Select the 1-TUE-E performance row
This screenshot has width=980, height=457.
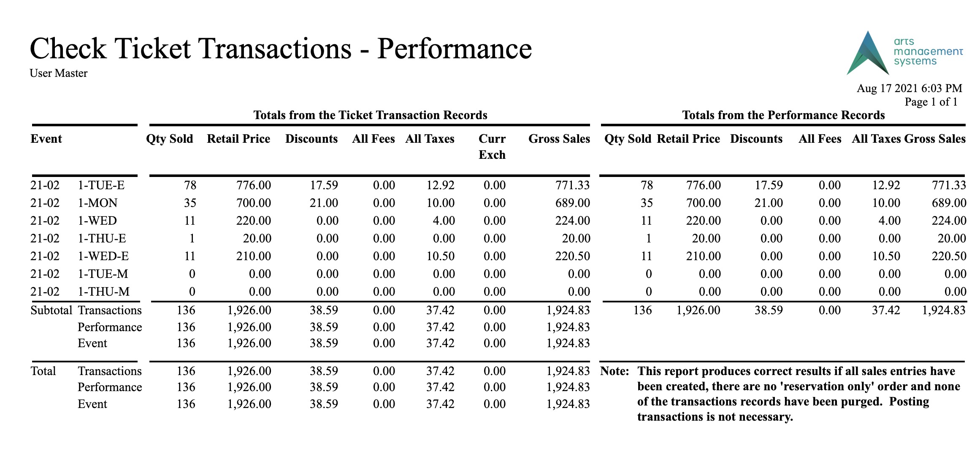tap(498, 185)
